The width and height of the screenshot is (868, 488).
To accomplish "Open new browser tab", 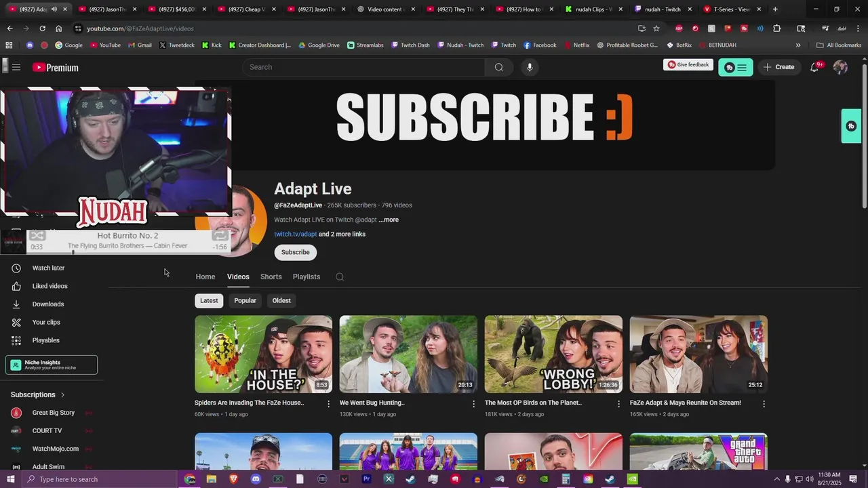I will tap(775, 9).
